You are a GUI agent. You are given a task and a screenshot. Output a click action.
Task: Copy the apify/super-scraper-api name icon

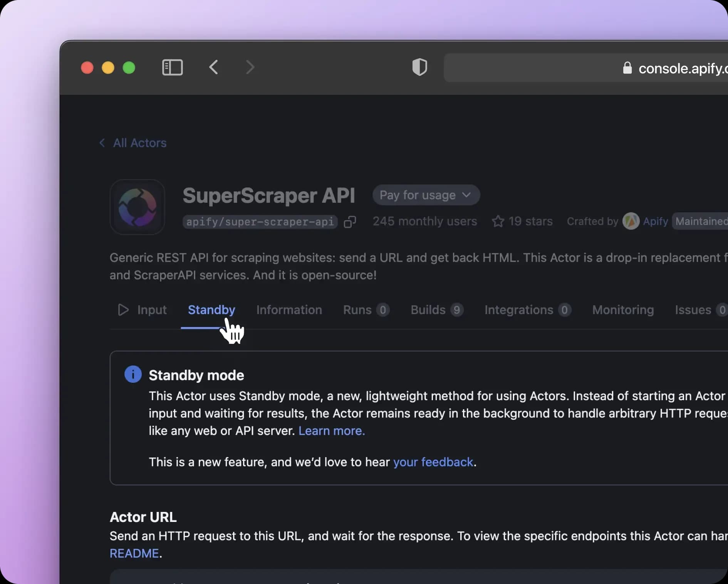click(x=350, y=222)
